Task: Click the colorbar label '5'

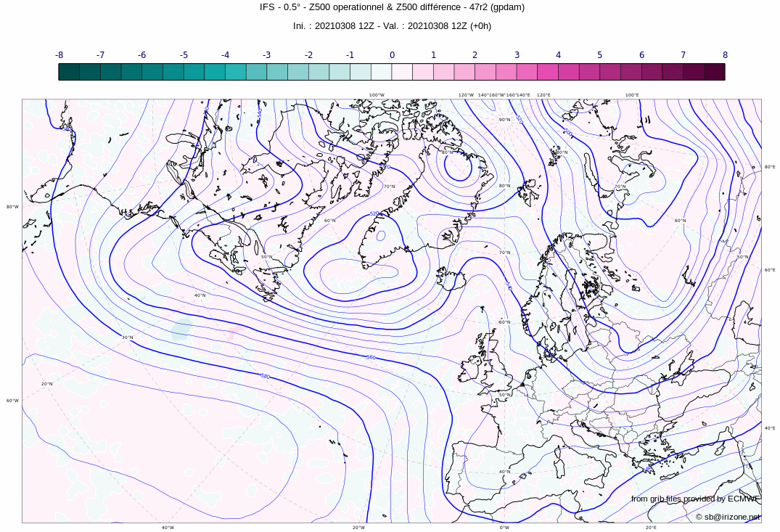Action: pos(600,55)
